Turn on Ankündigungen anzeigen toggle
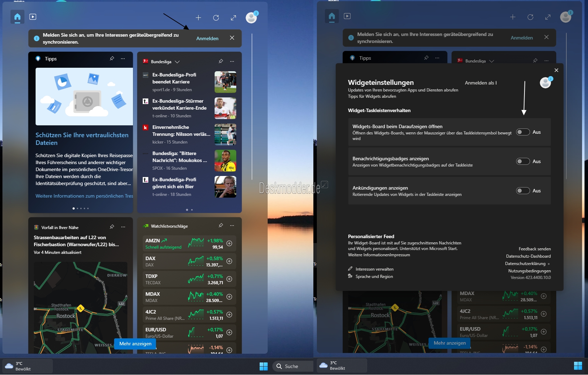 pyautogui.click(x=523, y=191)
